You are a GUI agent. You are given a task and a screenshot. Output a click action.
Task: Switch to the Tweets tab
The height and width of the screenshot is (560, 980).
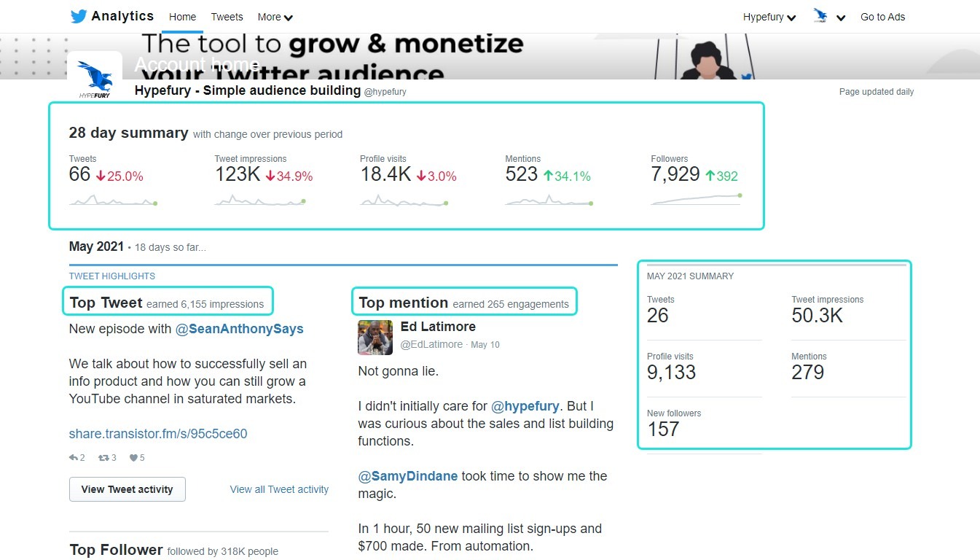coord(227,16)
